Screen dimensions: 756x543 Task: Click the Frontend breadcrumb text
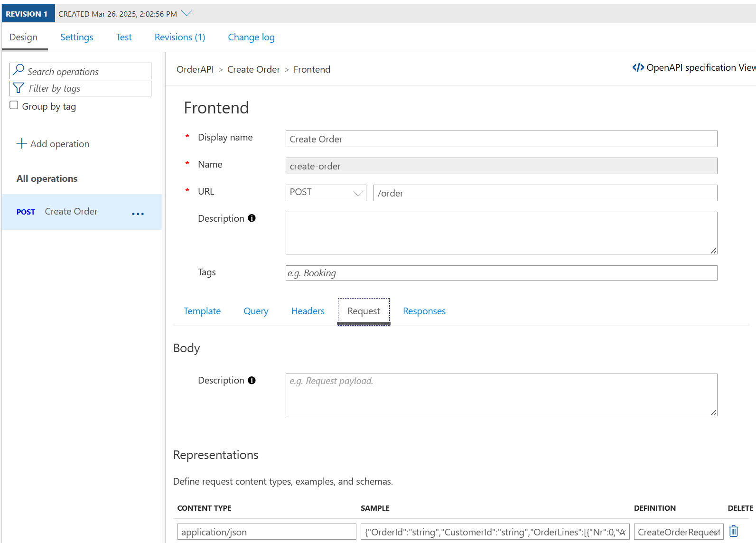click(x=312, y=69)
